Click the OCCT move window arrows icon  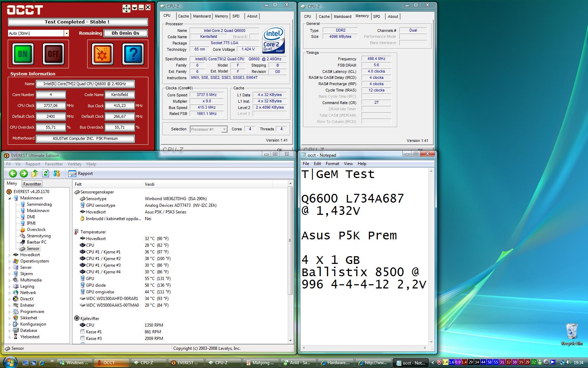pos(126,8)
